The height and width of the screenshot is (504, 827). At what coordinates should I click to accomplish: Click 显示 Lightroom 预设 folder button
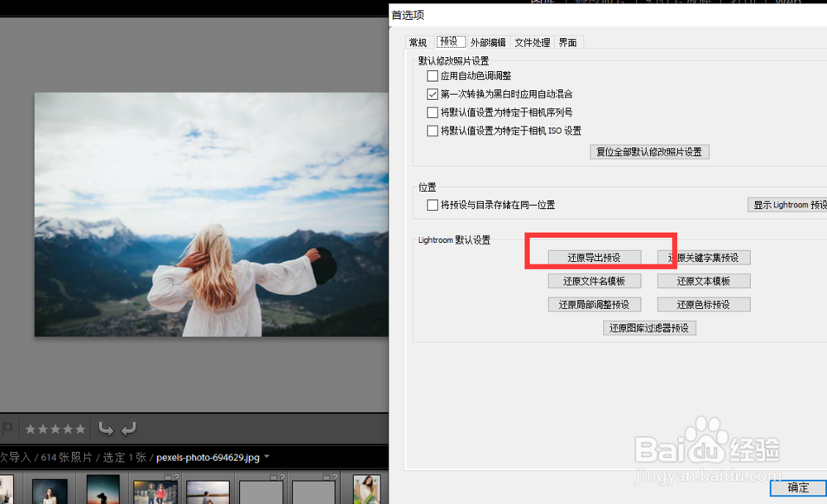point(787,205)
